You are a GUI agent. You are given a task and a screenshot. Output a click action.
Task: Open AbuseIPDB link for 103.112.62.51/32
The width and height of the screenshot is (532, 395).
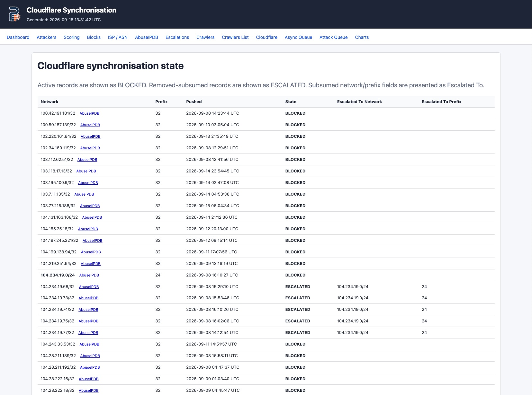(x=87, y=160)
